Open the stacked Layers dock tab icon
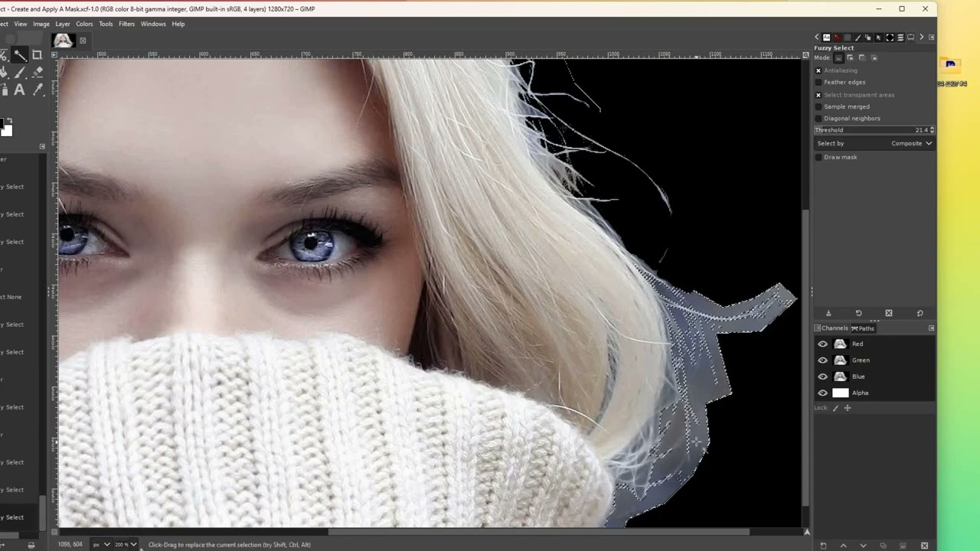Viewport: 980px width, 551px height. tap(900, 37)
